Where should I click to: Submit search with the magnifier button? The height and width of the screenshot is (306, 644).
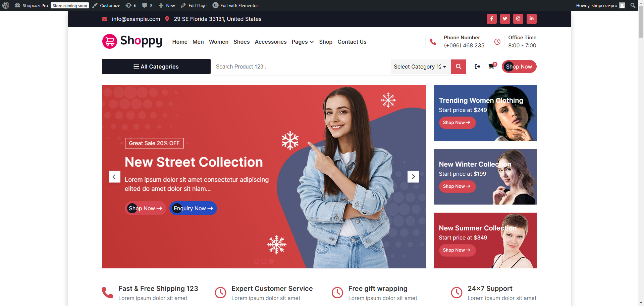[459, 67]
